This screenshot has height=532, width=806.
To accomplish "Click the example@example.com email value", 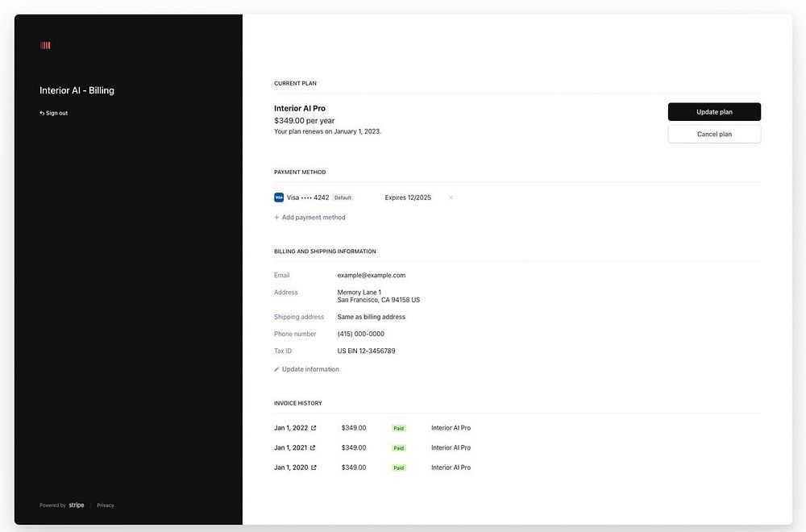I will tap(371, 275).
